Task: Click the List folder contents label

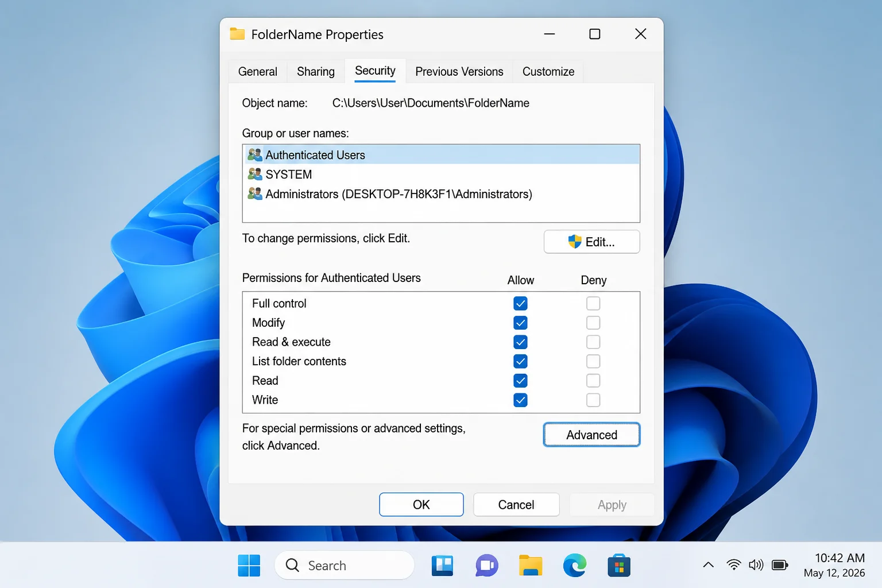Action: click(299, 361)
